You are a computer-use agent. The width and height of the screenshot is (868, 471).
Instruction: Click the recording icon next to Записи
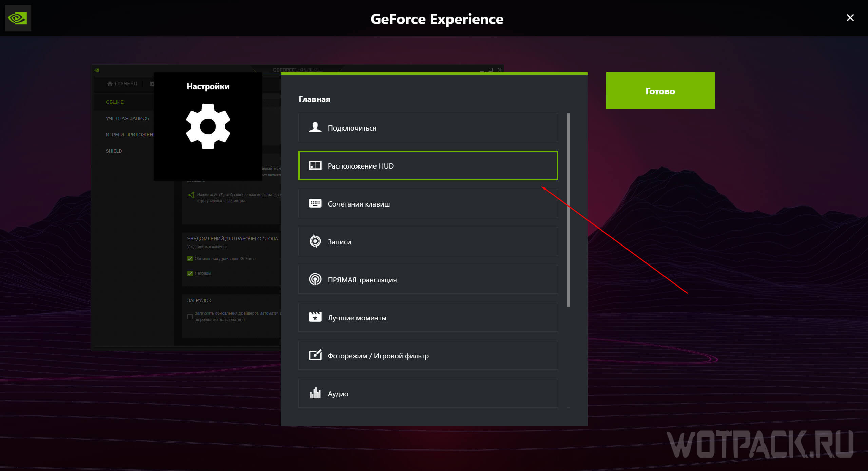[315, 241]
